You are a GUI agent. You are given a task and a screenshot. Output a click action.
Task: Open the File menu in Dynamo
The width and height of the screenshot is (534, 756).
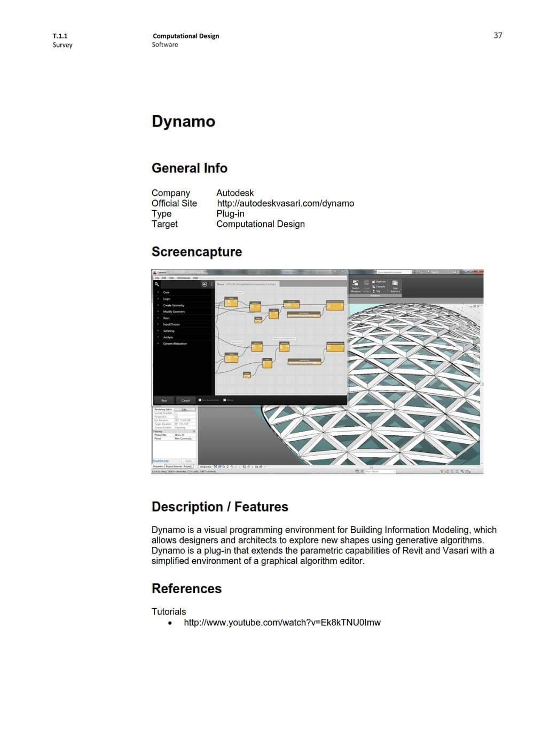pyautogui.click(x=157, y=277)
